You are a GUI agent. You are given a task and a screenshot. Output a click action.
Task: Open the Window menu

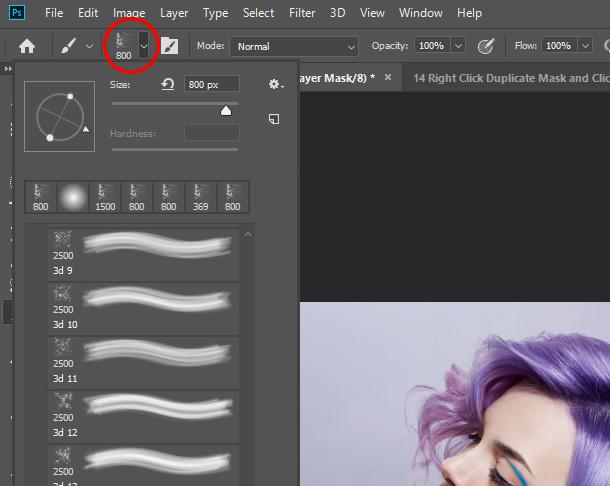(421, 13)
